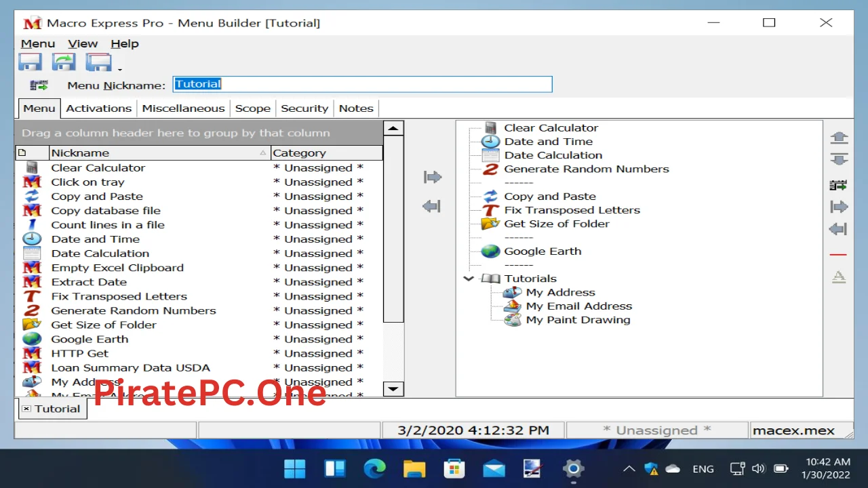Open Microsoft Edge from taskbar
The height and width of the screenshot is (488, 868).
pyautogui.click(x=374, y=468)
